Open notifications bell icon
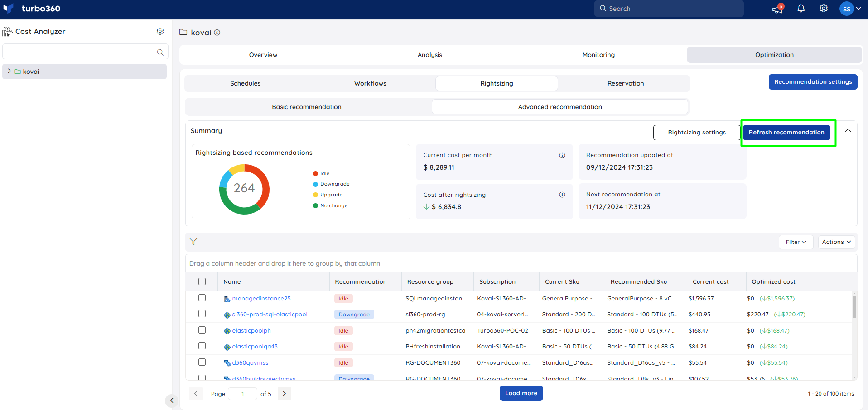Image resolution: width=868 pixels, height=410 pixels. tap(801, 9)
